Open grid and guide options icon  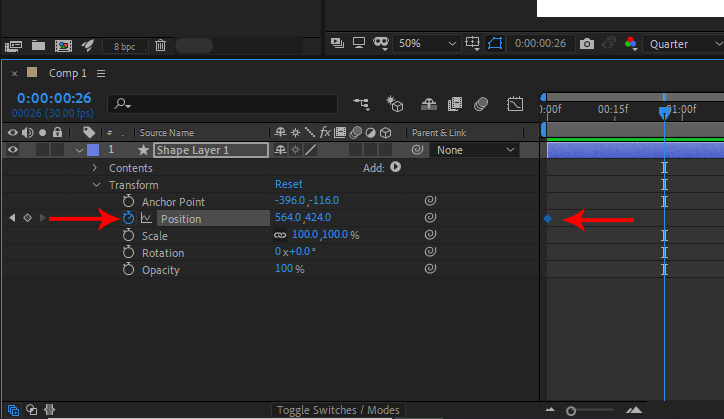473,43
